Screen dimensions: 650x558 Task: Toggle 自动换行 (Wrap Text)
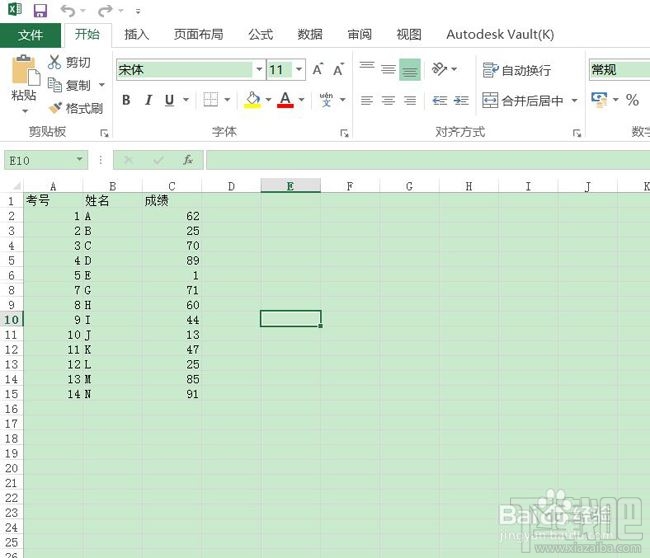(517, 70)
